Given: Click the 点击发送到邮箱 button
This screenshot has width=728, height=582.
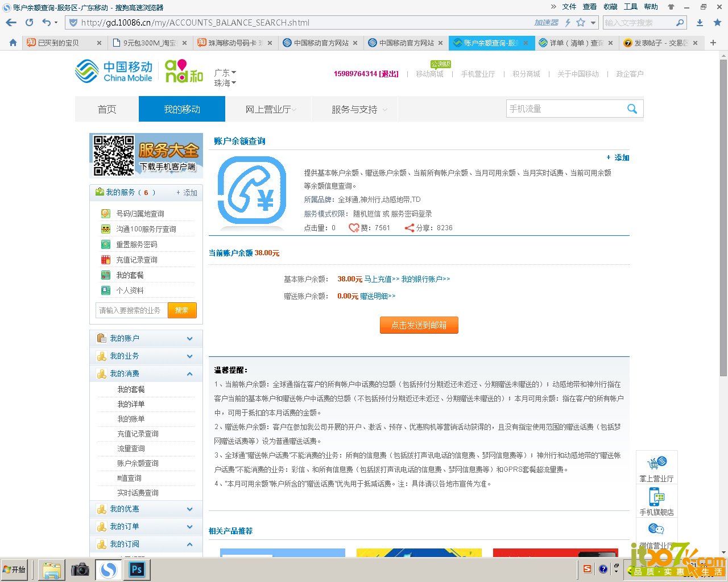Looking at the screenshot, I should click(x=419, y=325).
